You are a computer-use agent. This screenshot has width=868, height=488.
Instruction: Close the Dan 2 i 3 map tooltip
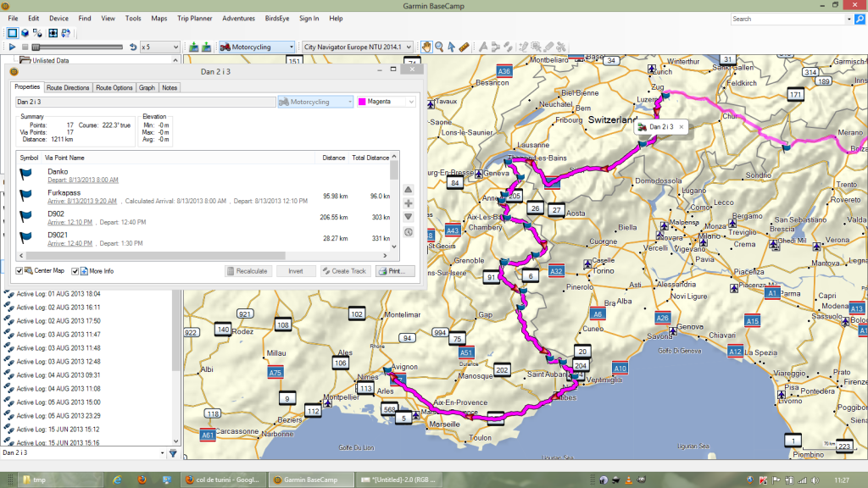click(682, 127)
